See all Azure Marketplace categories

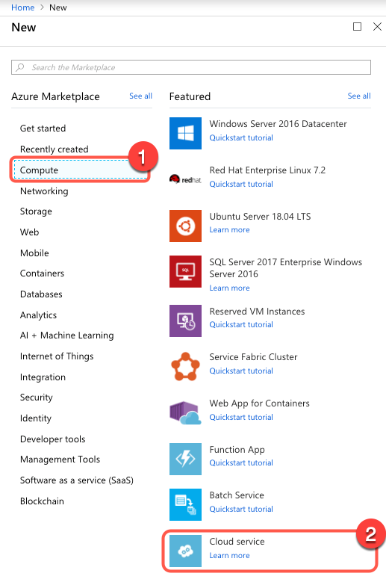point(140,96)
